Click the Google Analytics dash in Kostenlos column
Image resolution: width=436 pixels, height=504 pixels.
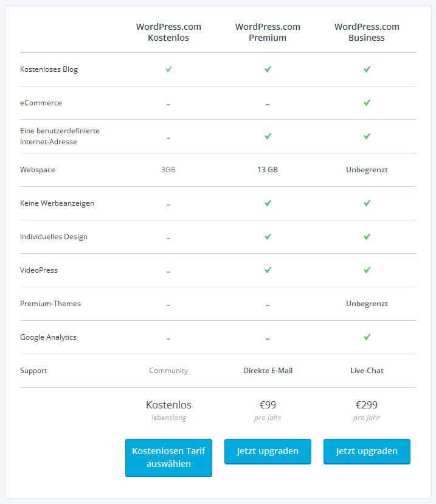point(168,338)
